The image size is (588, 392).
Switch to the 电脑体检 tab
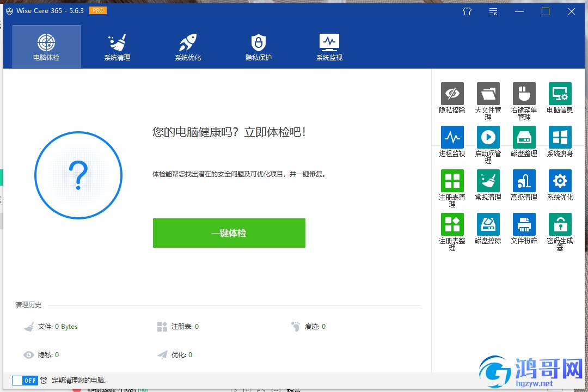click(46, 46)
